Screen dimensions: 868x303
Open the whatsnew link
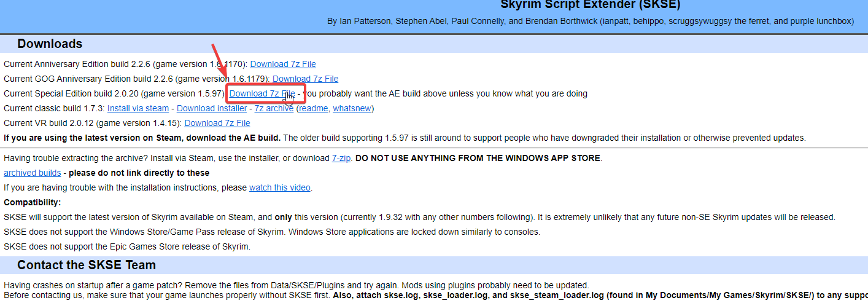[352, 108]
